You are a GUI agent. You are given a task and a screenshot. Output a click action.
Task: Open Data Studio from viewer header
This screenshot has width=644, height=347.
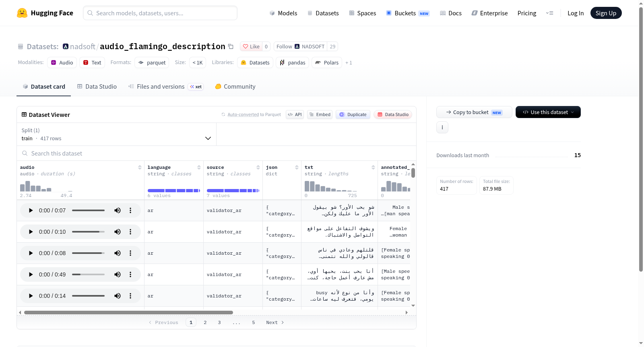pyautogui.click(x=393, y=114)
